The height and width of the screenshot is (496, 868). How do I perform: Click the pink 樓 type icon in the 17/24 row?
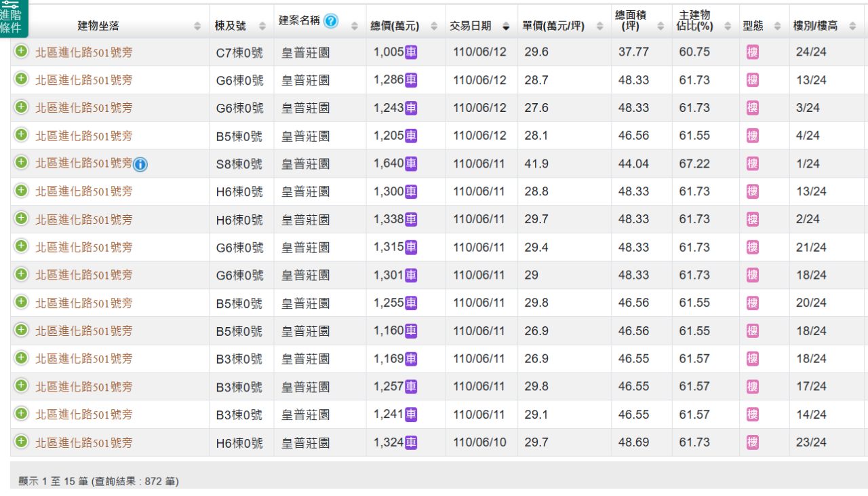(x=753, y=386)
